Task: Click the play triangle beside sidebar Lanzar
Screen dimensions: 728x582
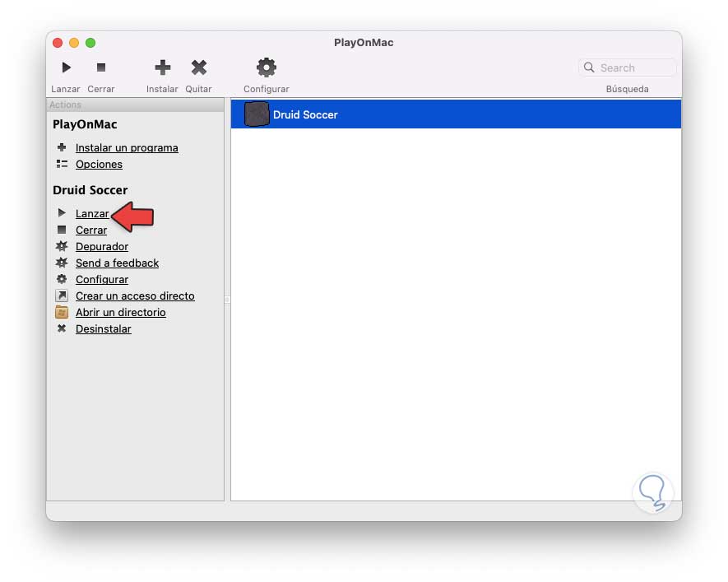Action: (x=62, y=212)
